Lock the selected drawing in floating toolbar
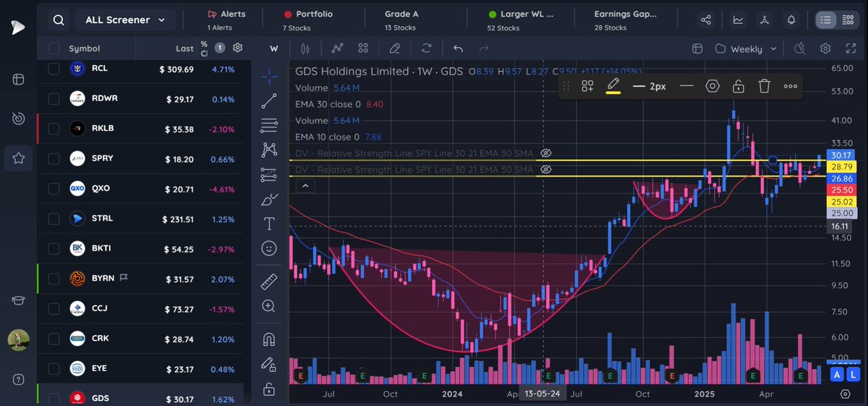The image size is (868, 406). [738, 86]
